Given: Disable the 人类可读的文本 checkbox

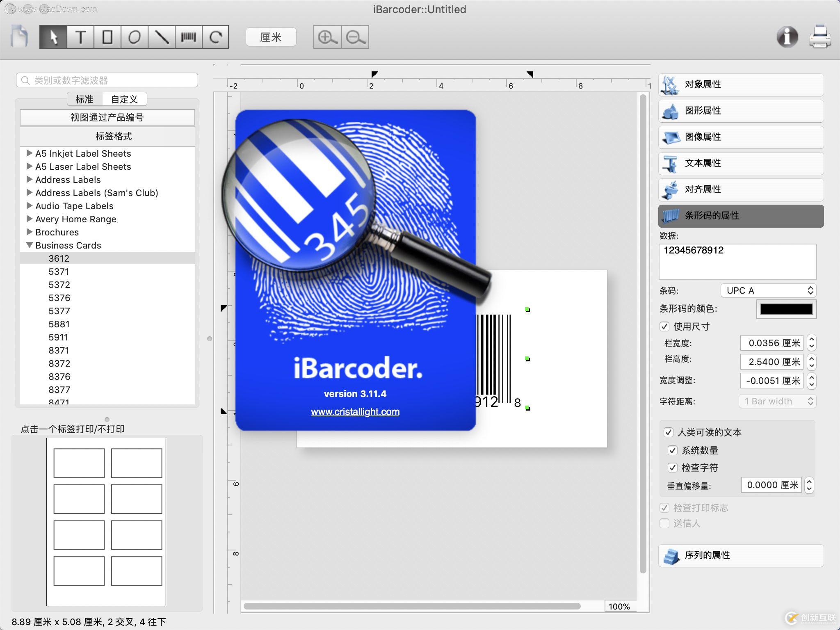Looking at the screenshot, I should (x=669, y=432).
